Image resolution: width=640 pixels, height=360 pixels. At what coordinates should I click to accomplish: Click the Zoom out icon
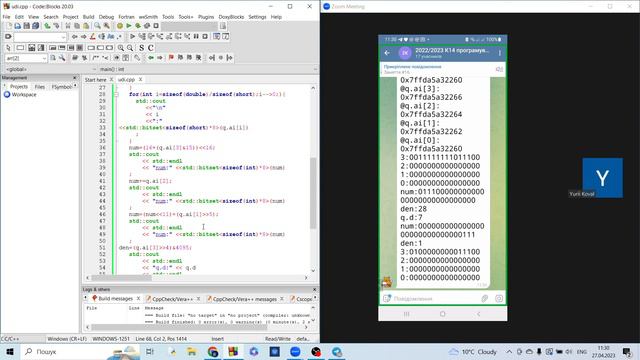click(x=129, y=48)
